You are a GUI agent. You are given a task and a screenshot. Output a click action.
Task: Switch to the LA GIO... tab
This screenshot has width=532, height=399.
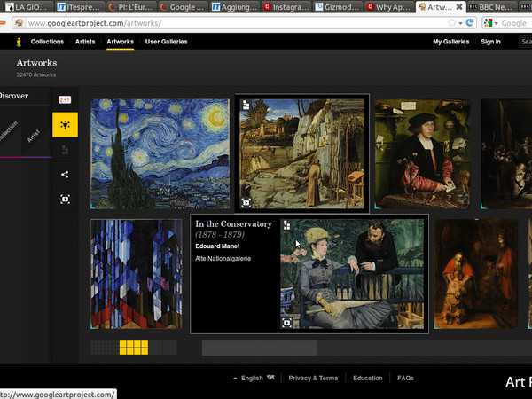27,7
